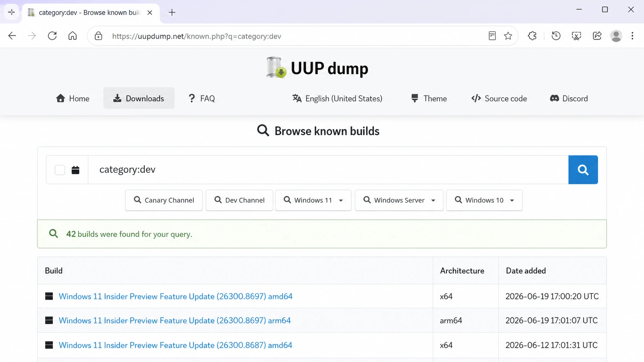
Task: Open build 26300.8697 amd64 link
Action: pyautogui.click(x=176, y=296)
